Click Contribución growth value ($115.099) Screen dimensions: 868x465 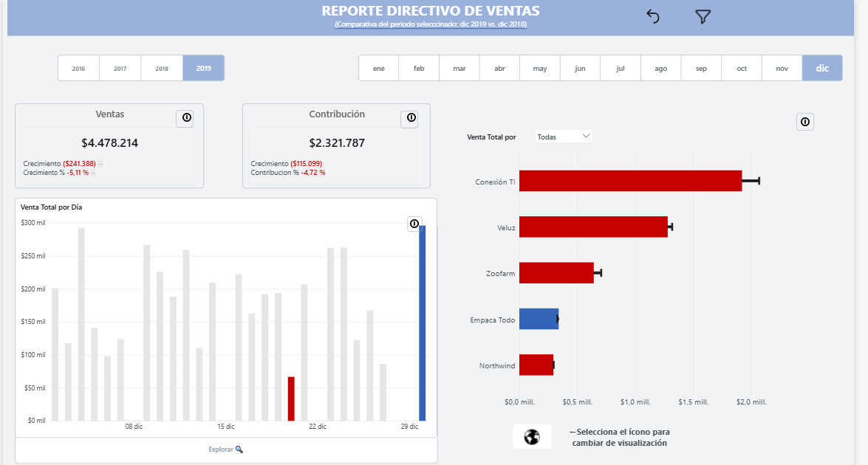[306, 164]
